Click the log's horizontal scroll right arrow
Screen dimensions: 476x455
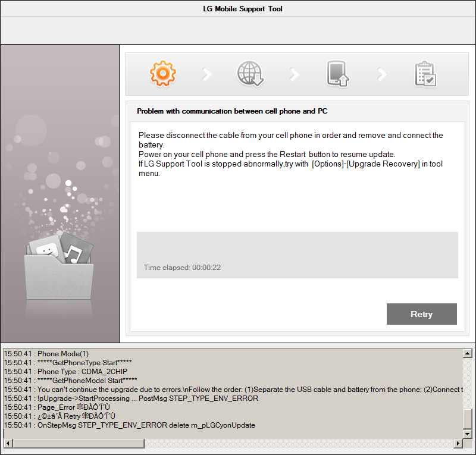click(459, 444)
